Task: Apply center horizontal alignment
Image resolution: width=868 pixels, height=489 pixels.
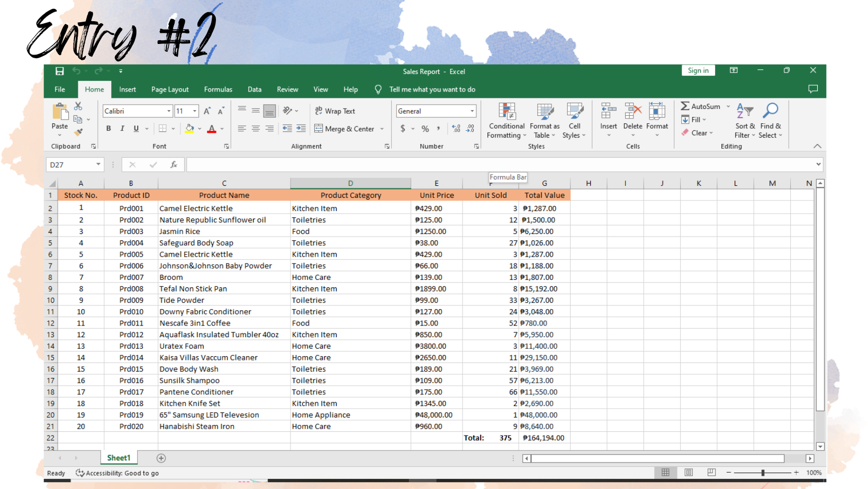Action: point(256,129)
